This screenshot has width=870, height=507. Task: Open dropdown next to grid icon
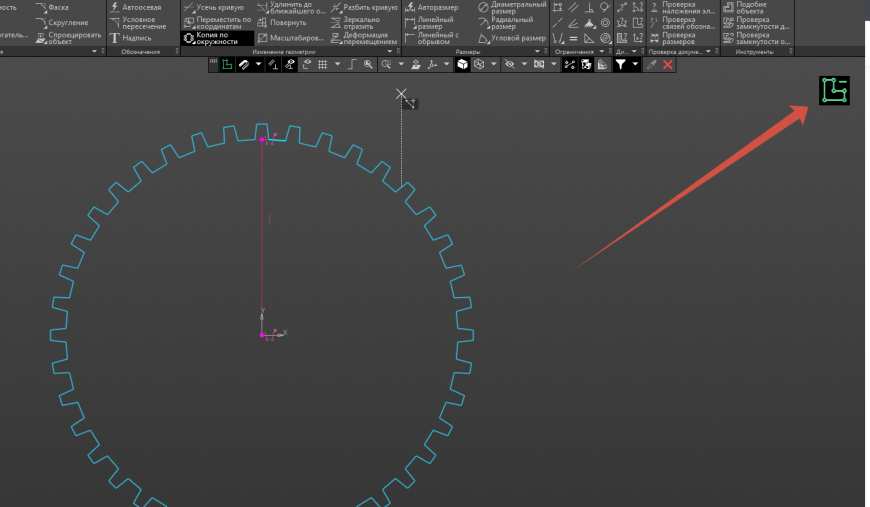pos(337,64)
